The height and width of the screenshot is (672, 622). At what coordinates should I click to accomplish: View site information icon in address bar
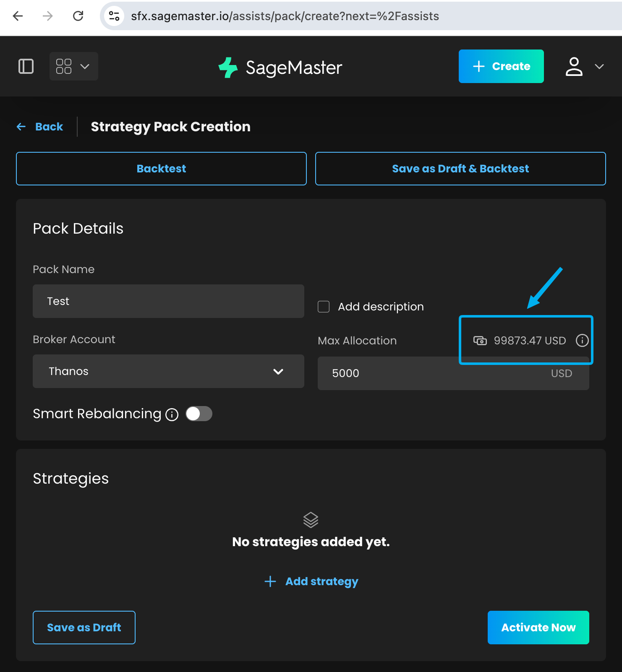click(114, 16)
